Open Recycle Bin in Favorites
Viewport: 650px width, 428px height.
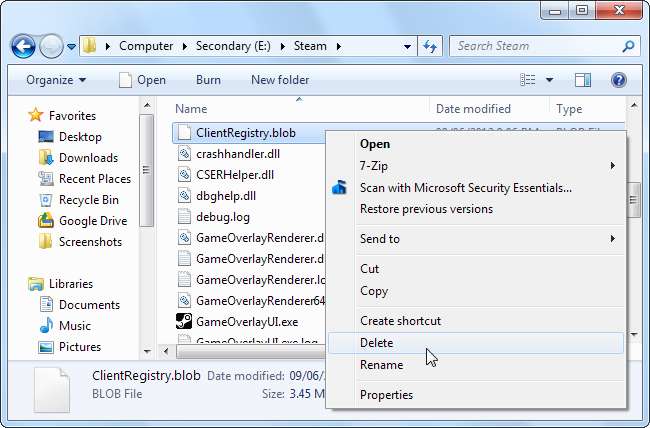[x=89, y=200]
